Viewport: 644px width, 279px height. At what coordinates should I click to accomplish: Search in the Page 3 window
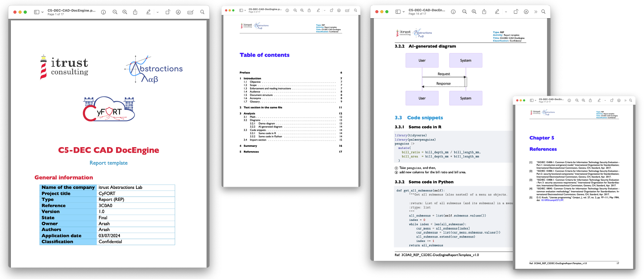[356, 10]
